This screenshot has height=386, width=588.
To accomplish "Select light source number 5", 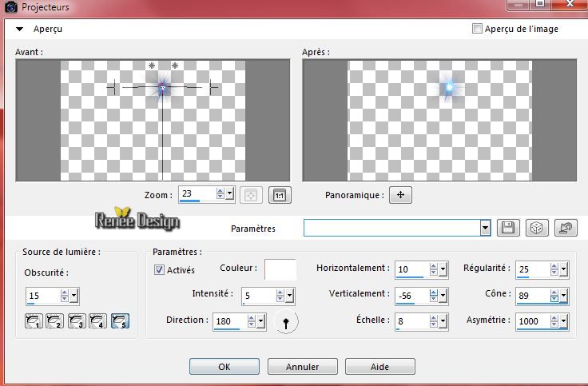I will (x=120, y=321).
